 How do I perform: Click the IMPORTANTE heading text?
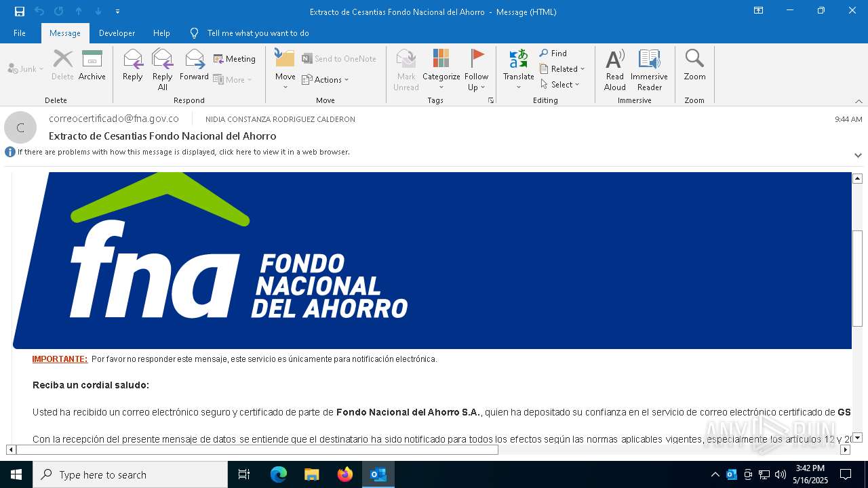pos(60,359)
